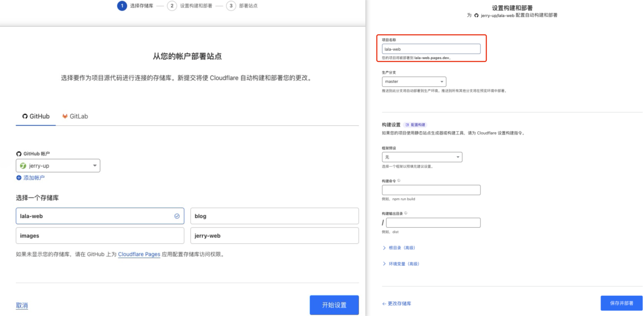Select the blog repository card
Viewport: 644px width, 316px height.
click(x=274, y=216)
